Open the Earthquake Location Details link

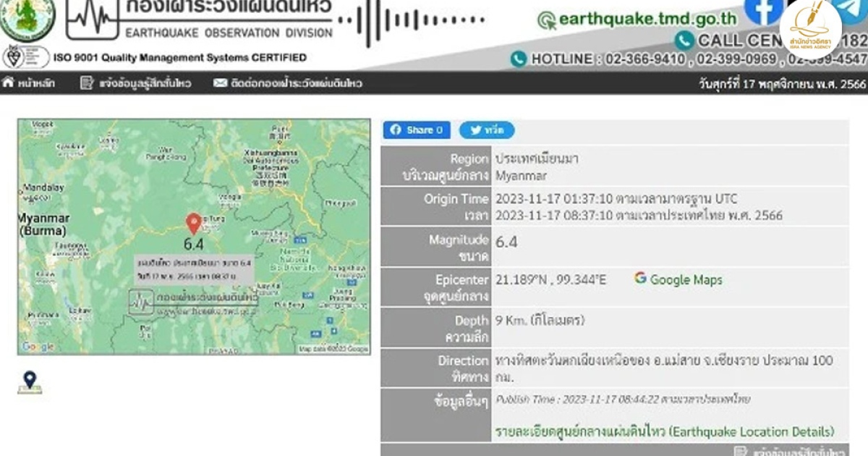click(x=664, y=431)
